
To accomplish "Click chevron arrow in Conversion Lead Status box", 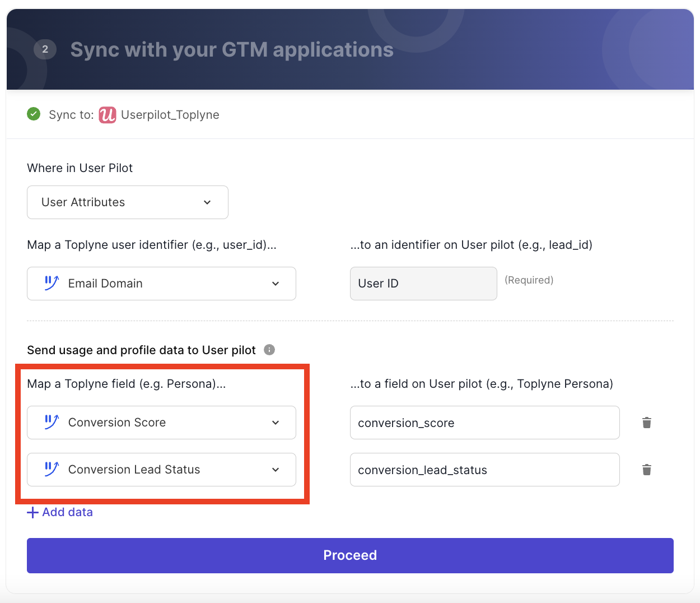I will coord(276,470).
